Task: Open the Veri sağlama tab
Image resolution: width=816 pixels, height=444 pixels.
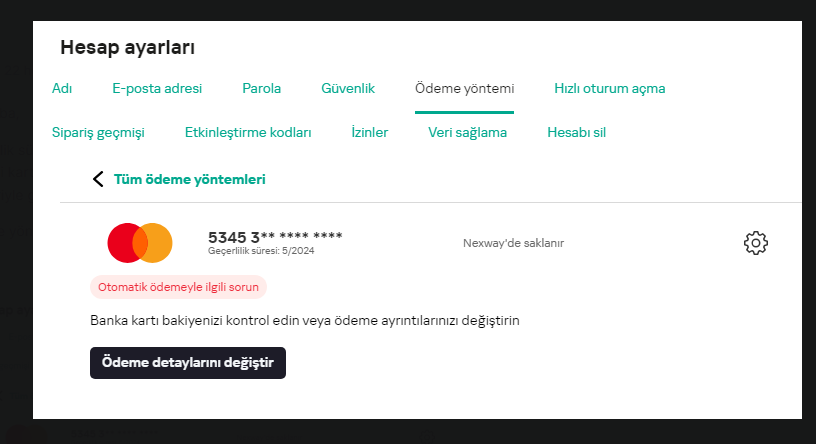Action: click(x=467, y=132)
